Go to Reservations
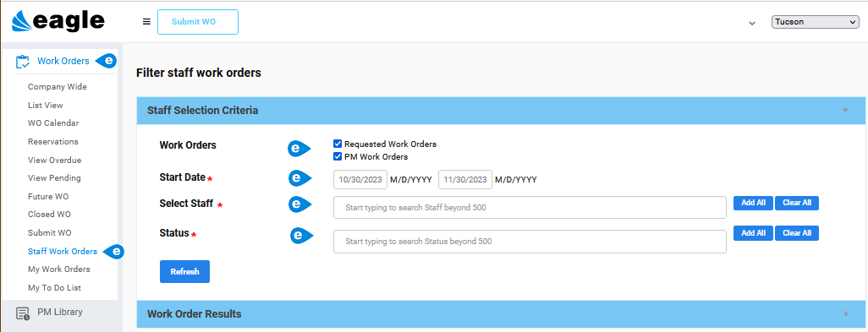 click(53, 141)
